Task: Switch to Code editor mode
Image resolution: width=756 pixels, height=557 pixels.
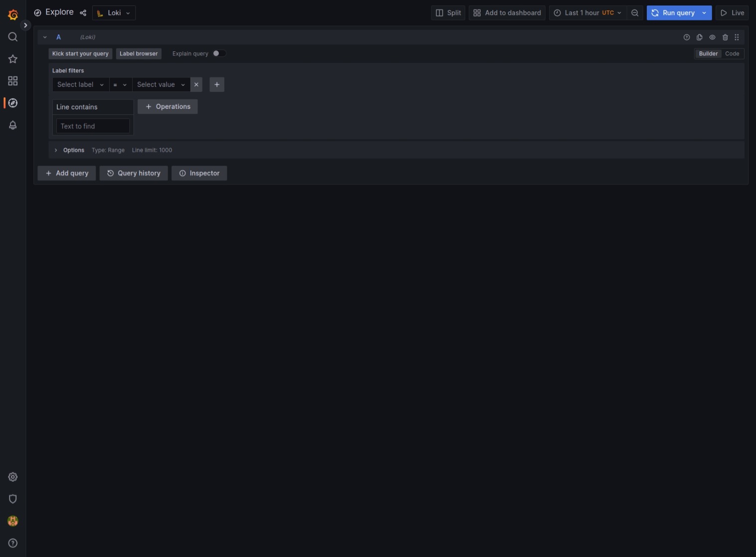Action: (x=732, y=53)
